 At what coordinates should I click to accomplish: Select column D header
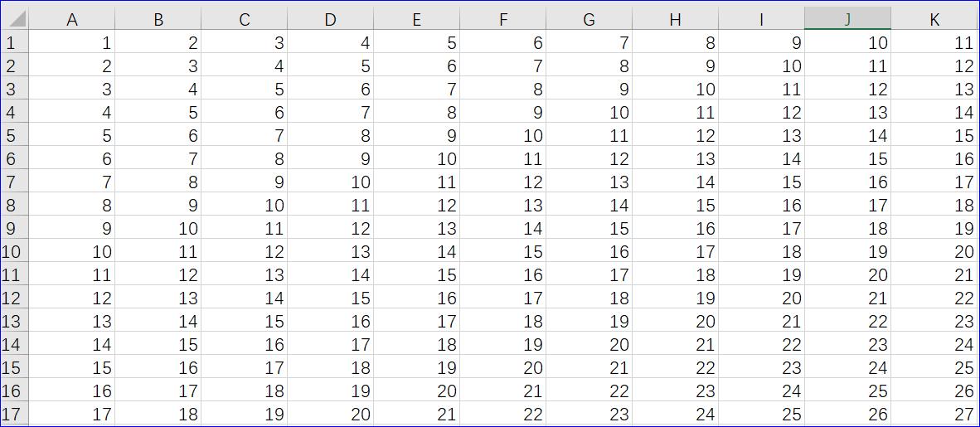(x=330, y=19)
